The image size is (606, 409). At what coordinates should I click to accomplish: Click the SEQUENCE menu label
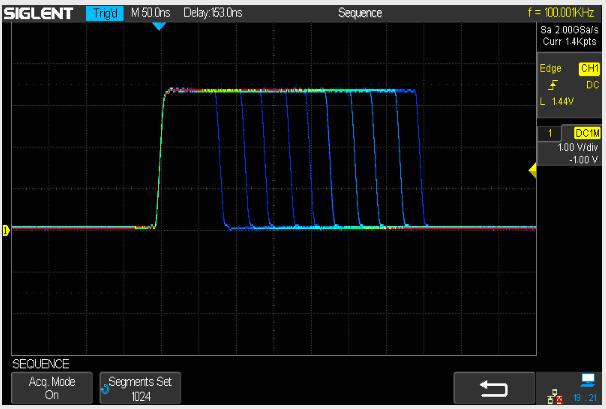pyautogui.click(x=41, y=363)
